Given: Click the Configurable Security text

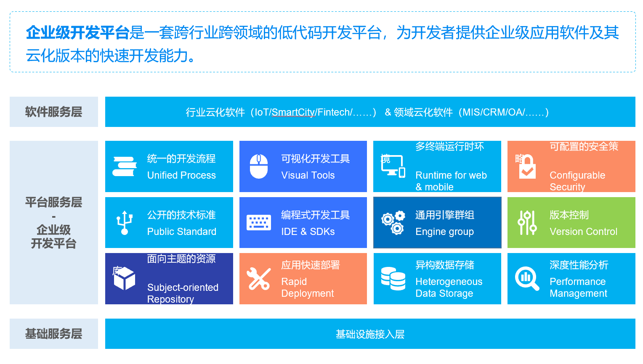Looking at the screenshot, I should point(577,181).
